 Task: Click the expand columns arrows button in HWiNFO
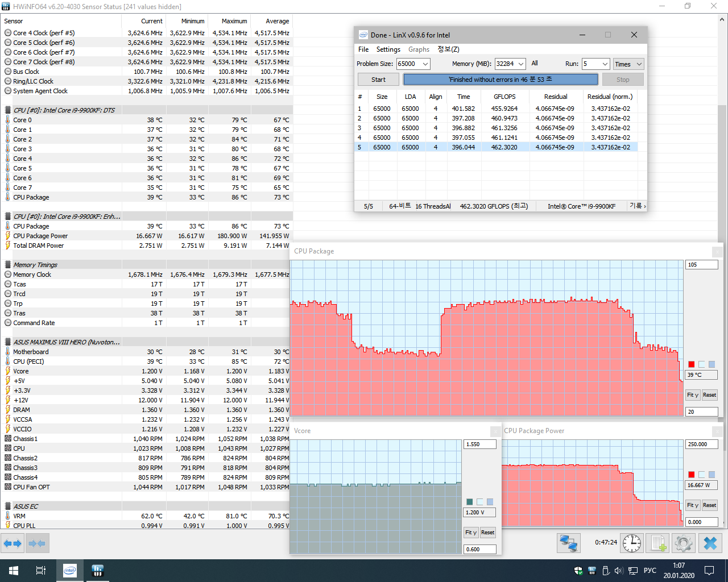coord(13,543)
